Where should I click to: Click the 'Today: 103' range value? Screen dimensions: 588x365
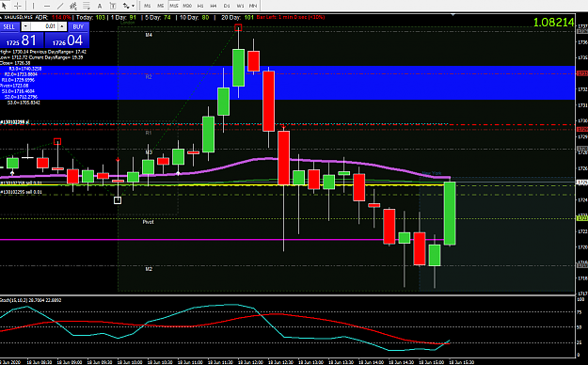[90, 17]
